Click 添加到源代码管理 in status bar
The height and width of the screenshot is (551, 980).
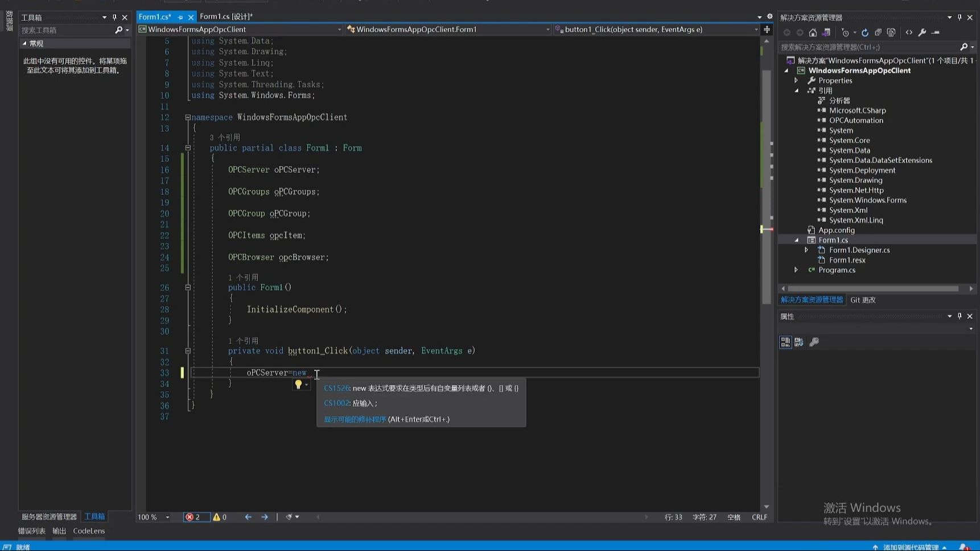(910, 547)
